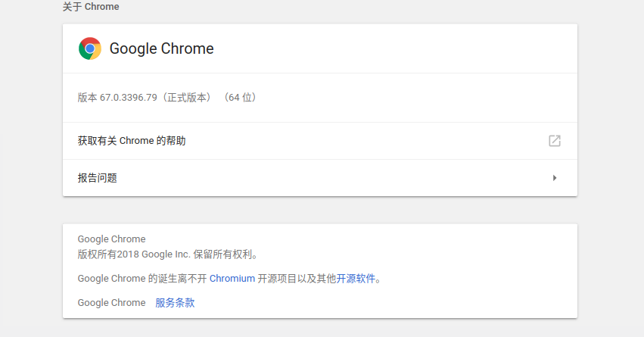Open the Chromium open-source project link

(232, 279)
